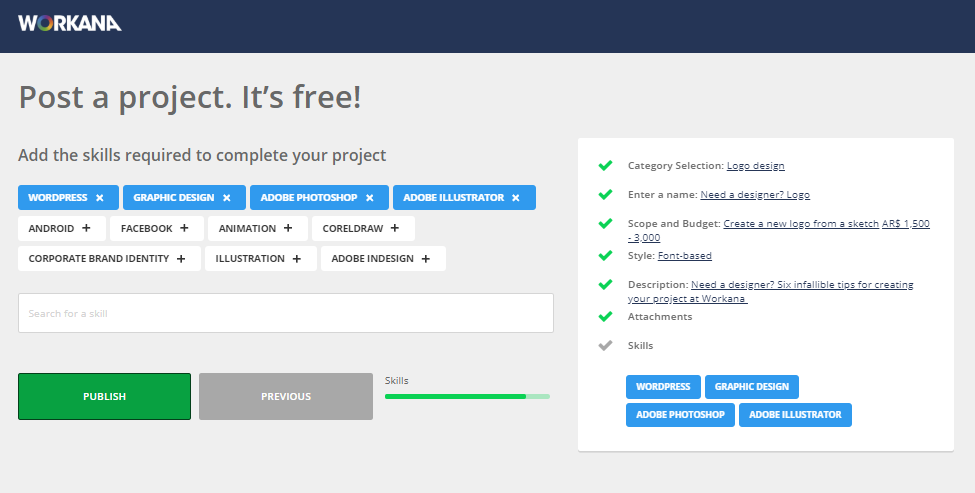Add the CorelDRAW skill tag

(x=395, y=229)
